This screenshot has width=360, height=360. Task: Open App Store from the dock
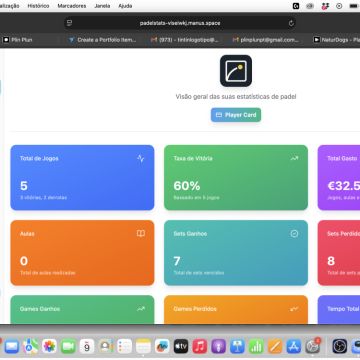pyautogui.click(x=294, y=347)
